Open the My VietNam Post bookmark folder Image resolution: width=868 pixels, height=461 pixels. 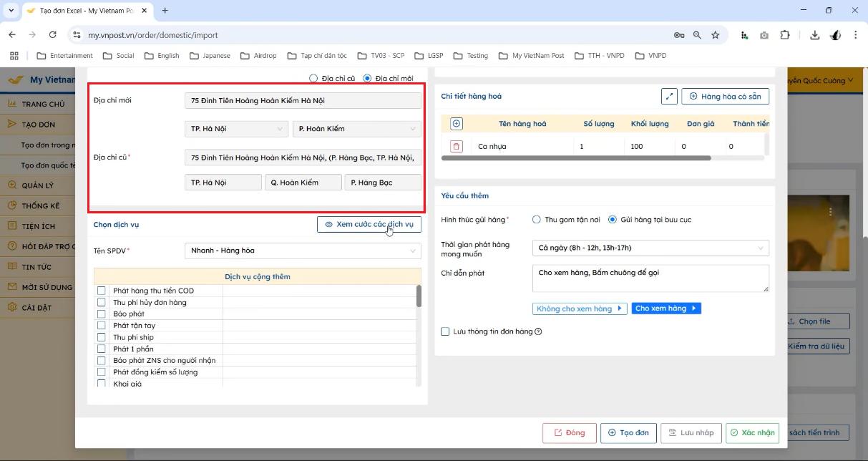tap(532, 56)
